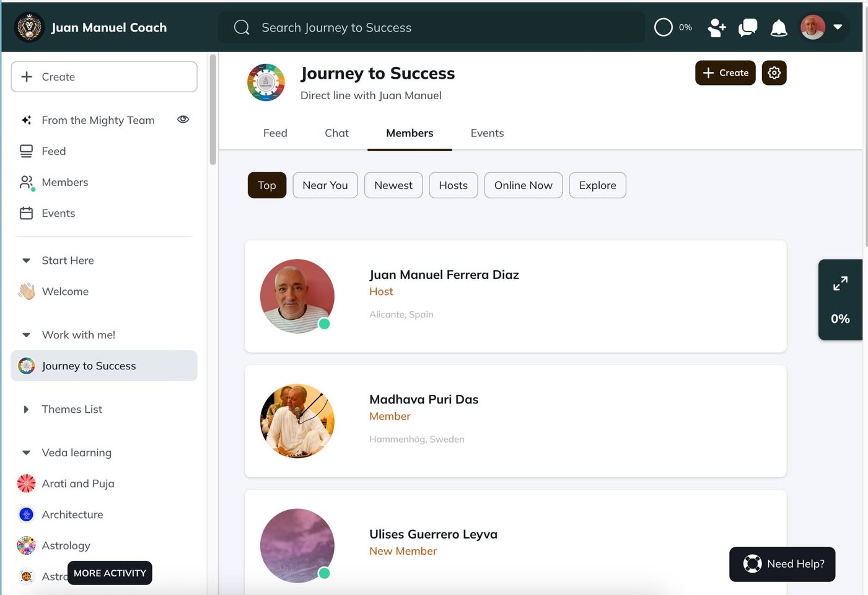This screenshot has height=595, width=868.
Task: Click the Need Help? button
Action: [782, 564]
